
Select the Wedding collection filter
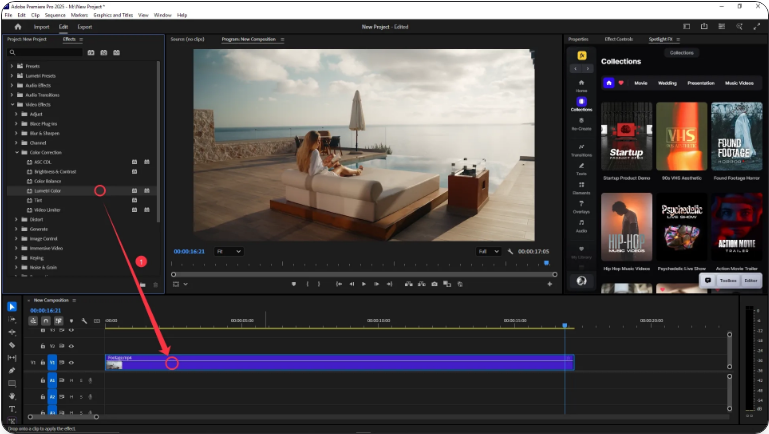click(x=669, y=83)
